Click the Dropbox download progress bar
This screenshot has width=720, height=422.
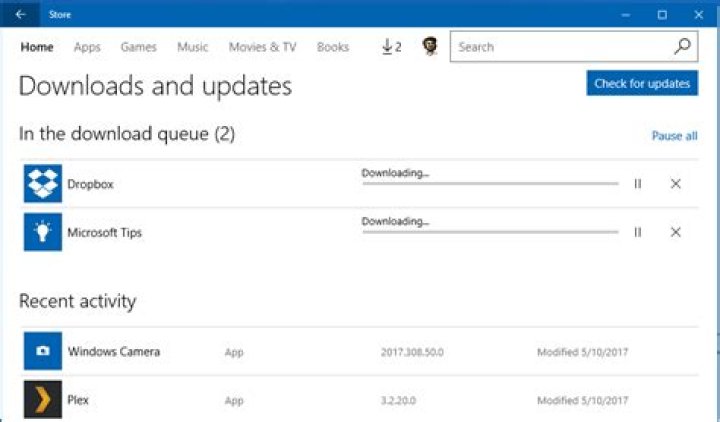click(490, 184)
